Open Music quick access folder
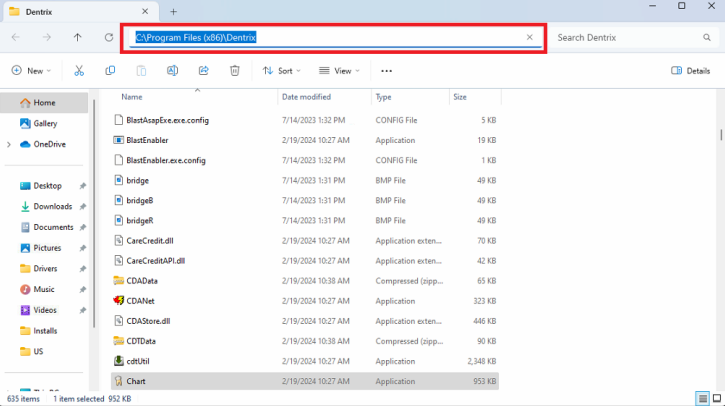 point(44,289)
